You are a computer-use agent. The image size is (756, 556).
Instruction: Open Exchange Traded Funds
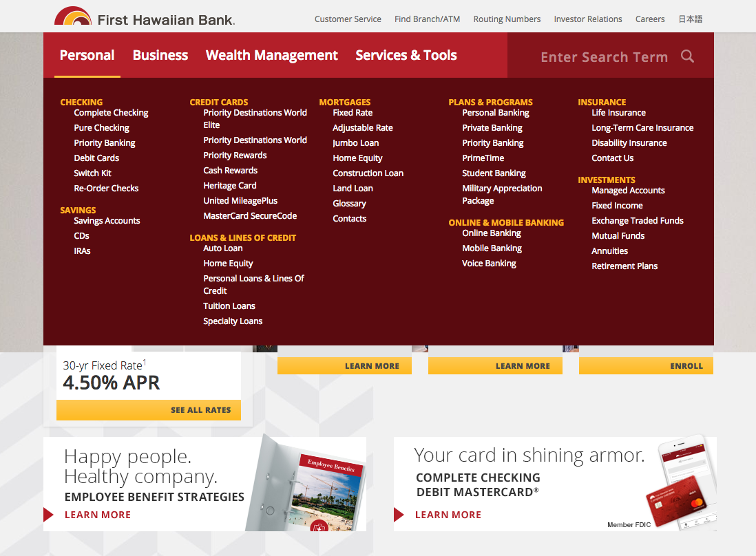click(x=638, y=221)
